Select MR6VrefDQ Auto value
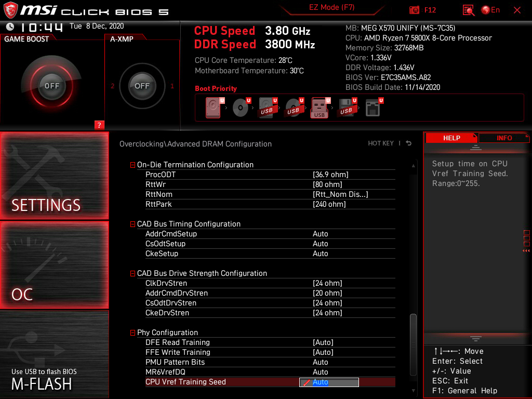Viewport: 532px width, 399px height. tap(320, 372)
